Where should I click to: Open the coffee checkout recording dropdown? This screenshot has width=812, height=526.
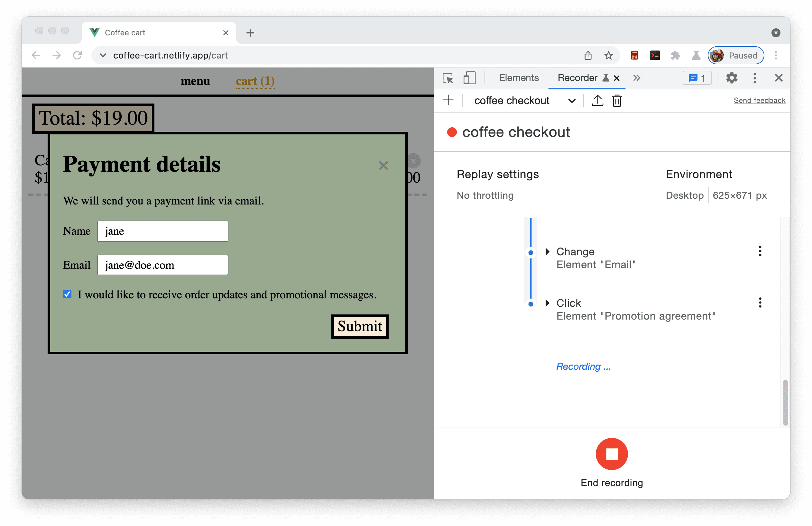coord(572,101)
